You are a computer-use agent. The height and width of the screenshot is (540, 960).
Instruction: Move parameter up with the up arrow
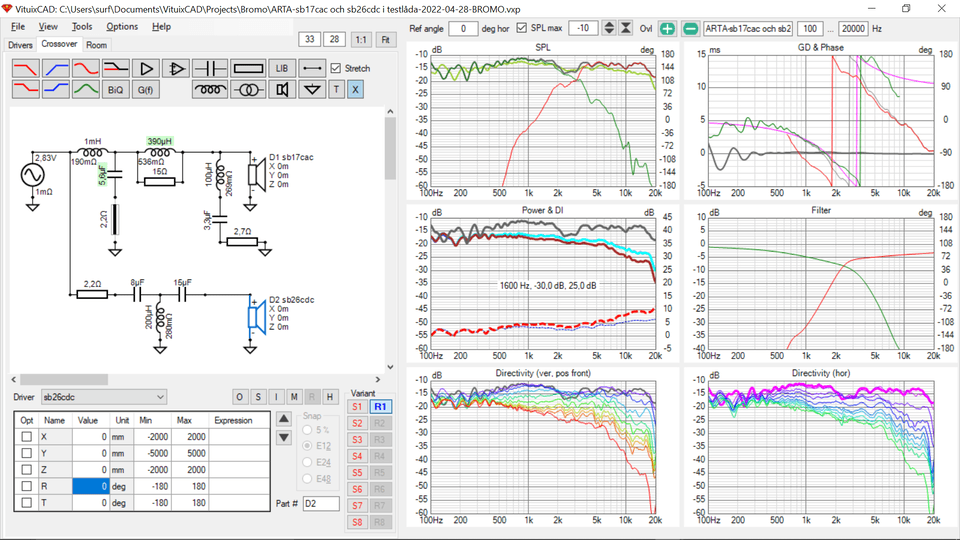(283, 419)
